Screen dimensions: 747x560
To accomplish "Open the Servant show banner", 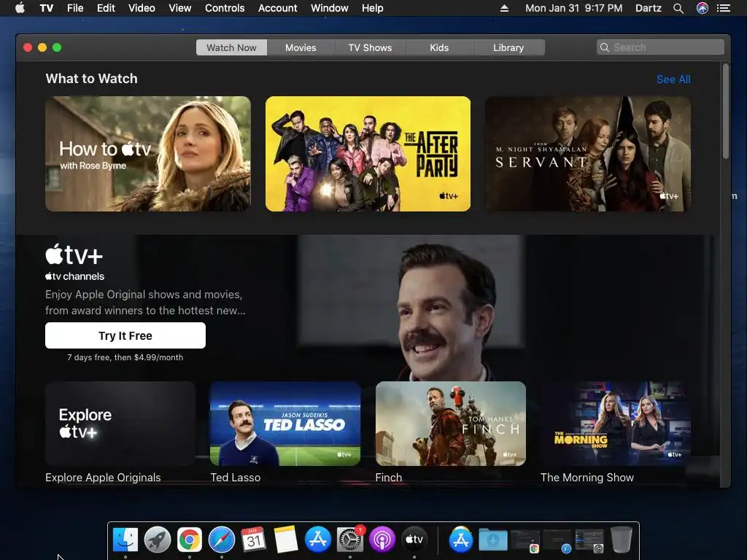I will pos(588,154).
